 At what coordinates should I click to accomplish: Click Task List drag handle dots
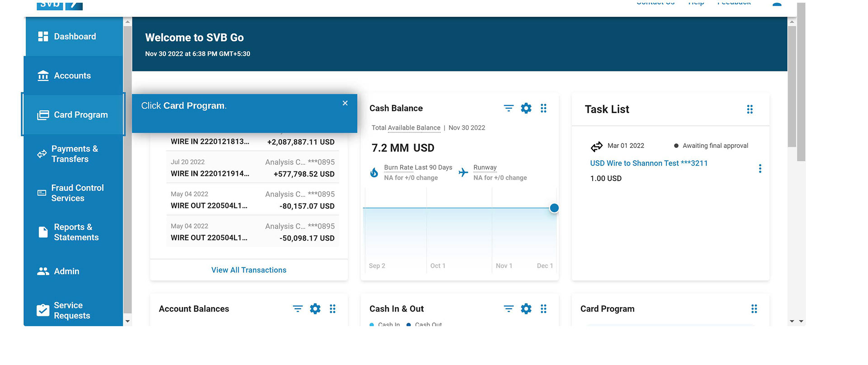(750, 109)
